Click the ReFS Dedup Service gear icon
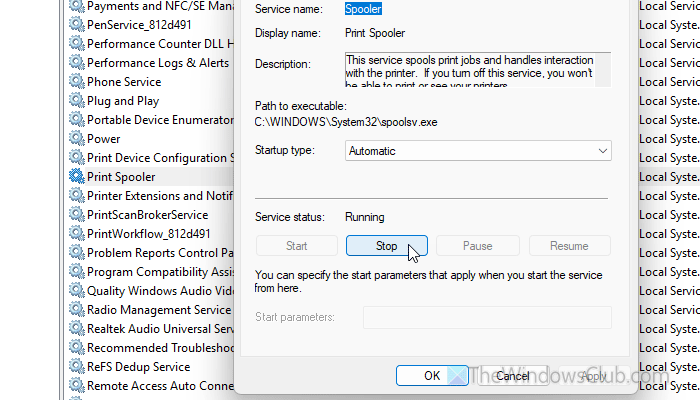Image resolution: width=700 pixels, height=400 pixels. point(77,366)
